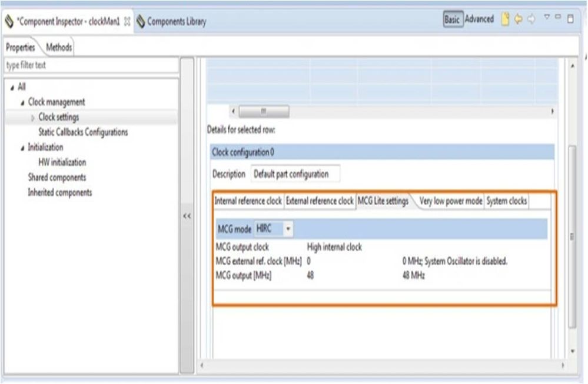
Task: Click the vertical scrollbar up arrow
Action: (x=573, y=66)
